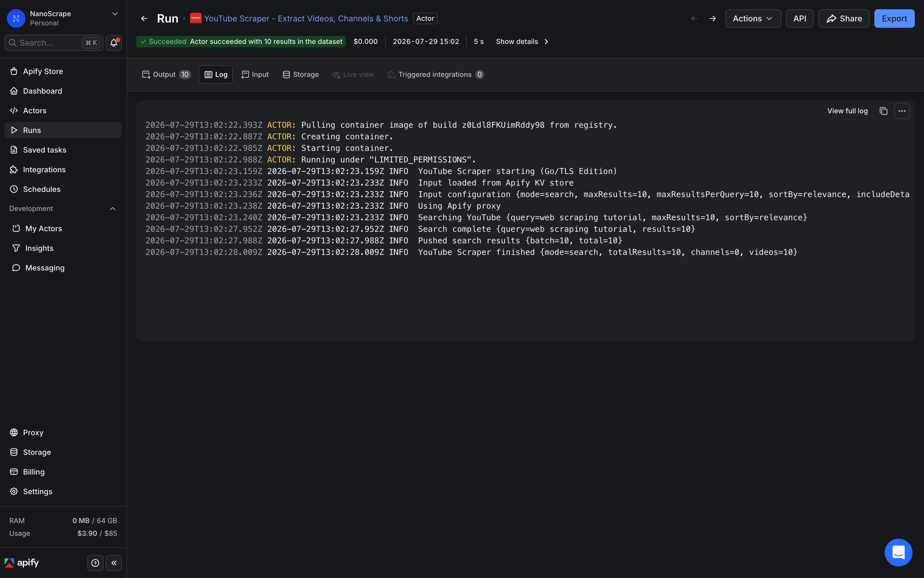924x578 pixels.
Task: Click the Actor tag label
Action: click(425, 18)
